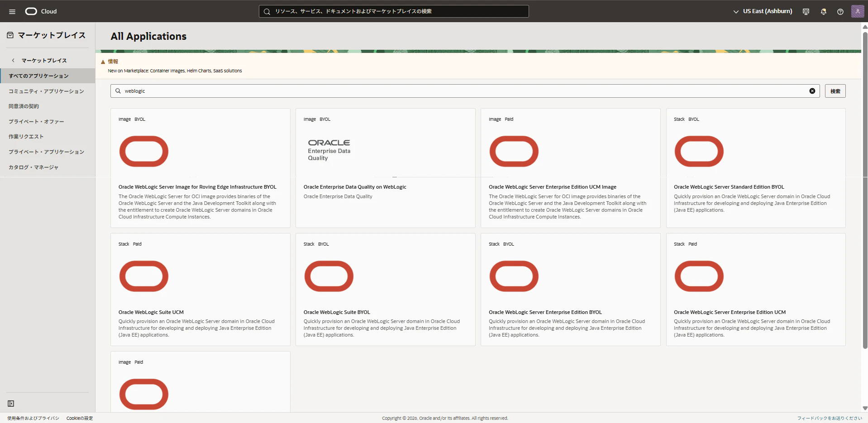Screen dimensions: 868x423
Task: Open 使用条件およびプライバシ footer link
Action: coord(33,418)
